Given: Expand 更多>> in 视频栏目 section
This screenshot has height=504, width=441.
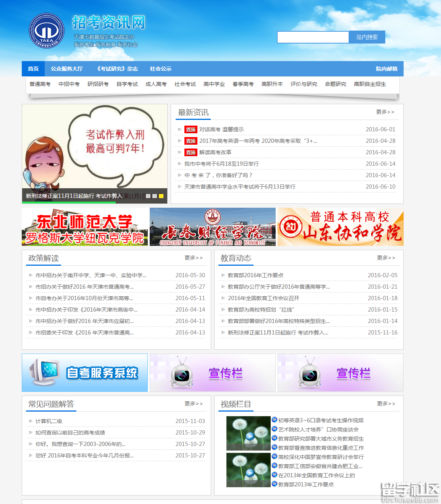Looking at the screenshot, I should point(386,404).
